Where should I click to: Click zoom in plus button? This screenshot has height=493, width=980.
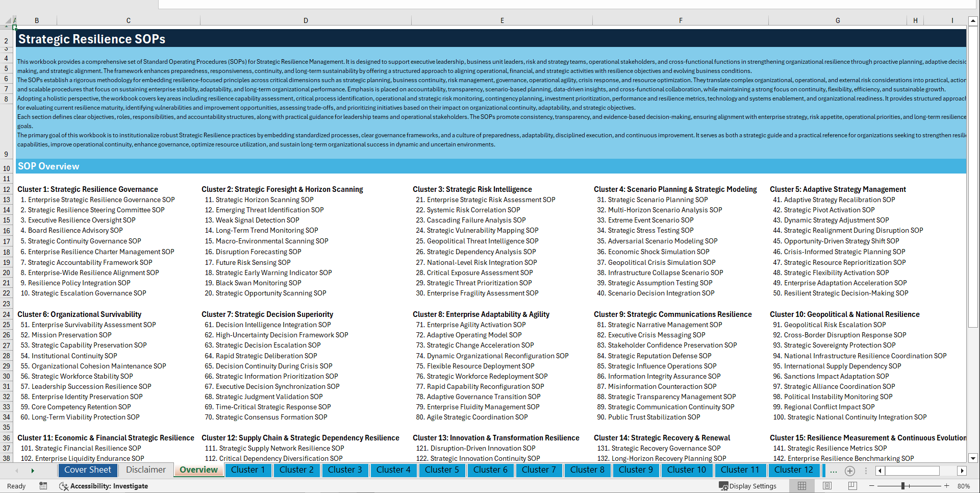[947, 486]
